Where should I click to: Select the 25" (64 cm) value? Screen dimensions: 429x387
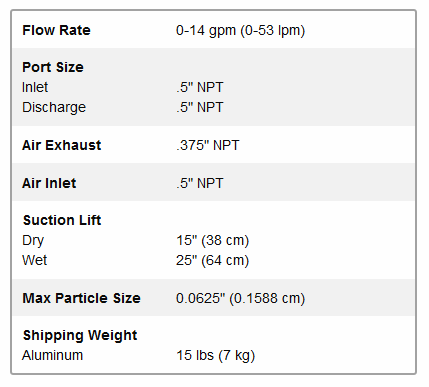click(213, 261)
